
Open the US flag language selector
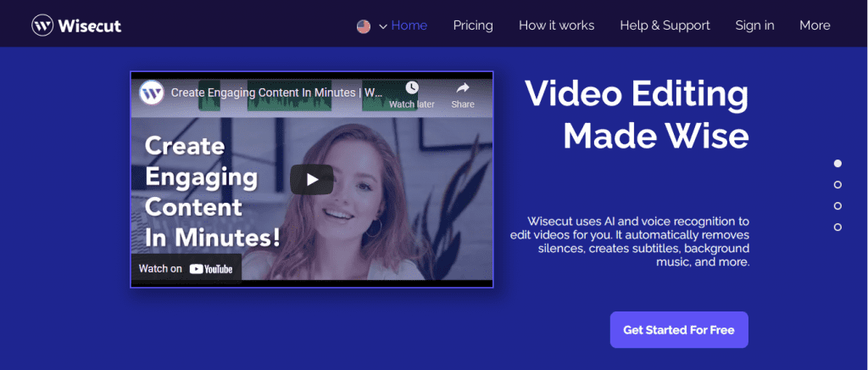tap(364, 26)
